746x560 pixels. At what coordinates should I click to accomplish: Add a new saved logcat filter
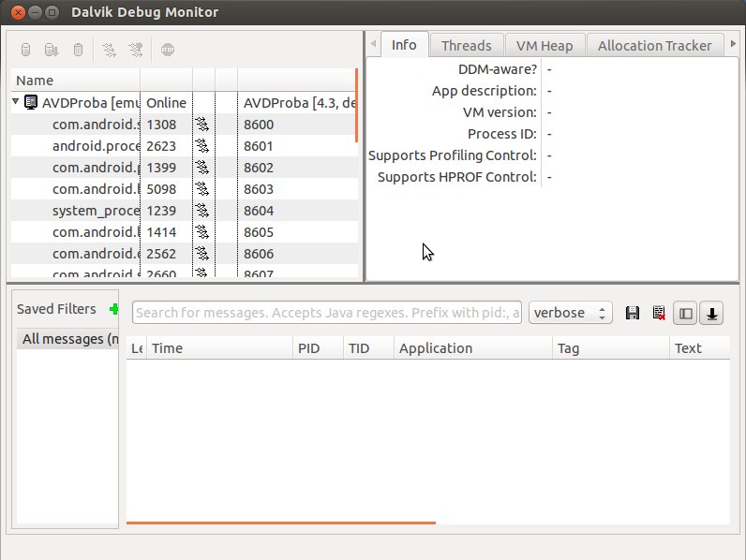tap(113, 309)
